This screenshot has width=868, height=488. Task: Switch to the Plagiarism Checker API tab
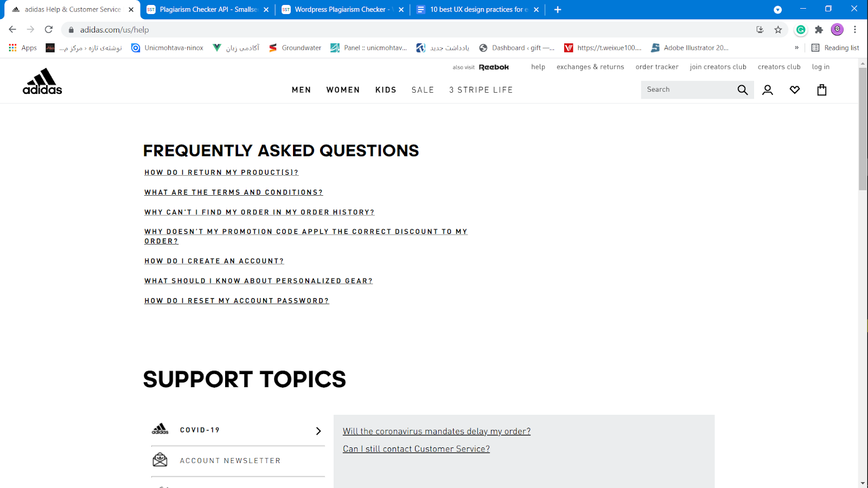208,10
